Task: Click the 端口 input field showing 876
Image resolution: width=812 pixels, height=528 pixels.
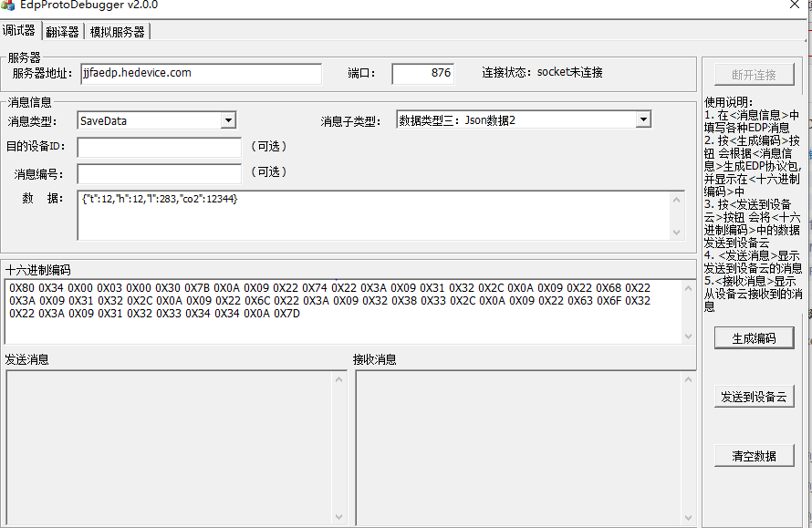Action: click(x=423, y=74)
